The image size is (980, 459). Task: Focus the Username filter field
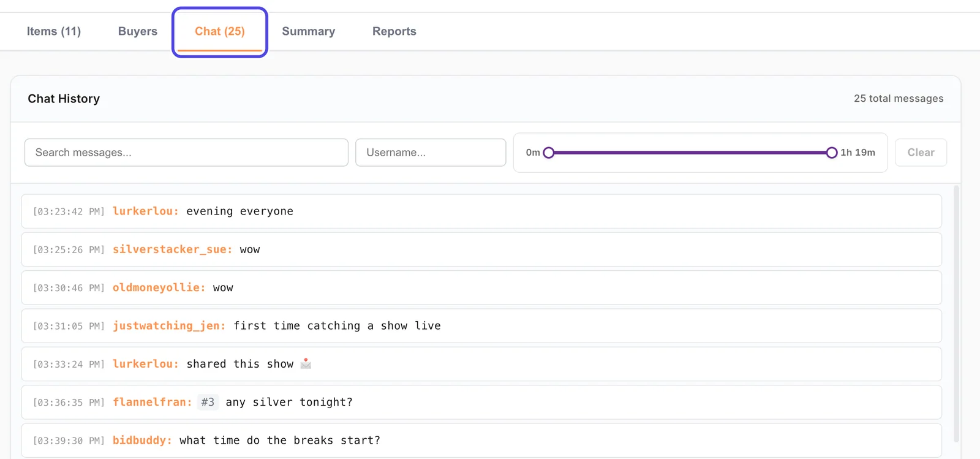(431, 153)
